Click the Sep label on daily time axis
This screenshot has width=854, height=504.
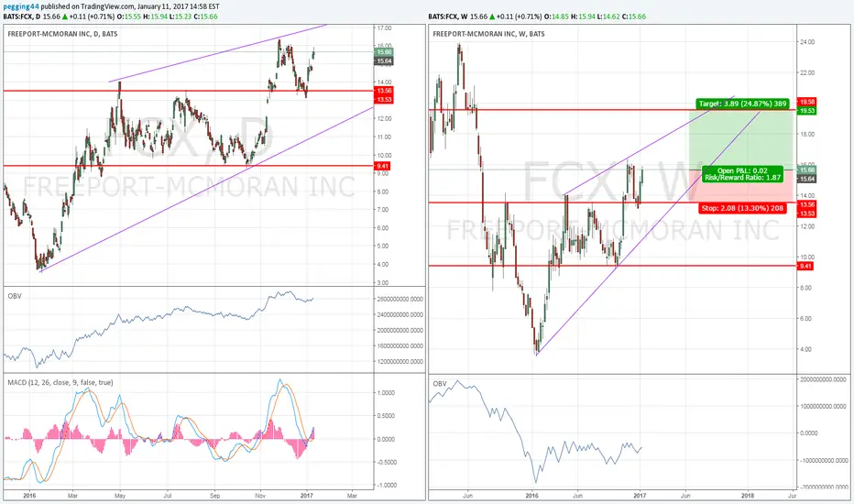(214, 495)
